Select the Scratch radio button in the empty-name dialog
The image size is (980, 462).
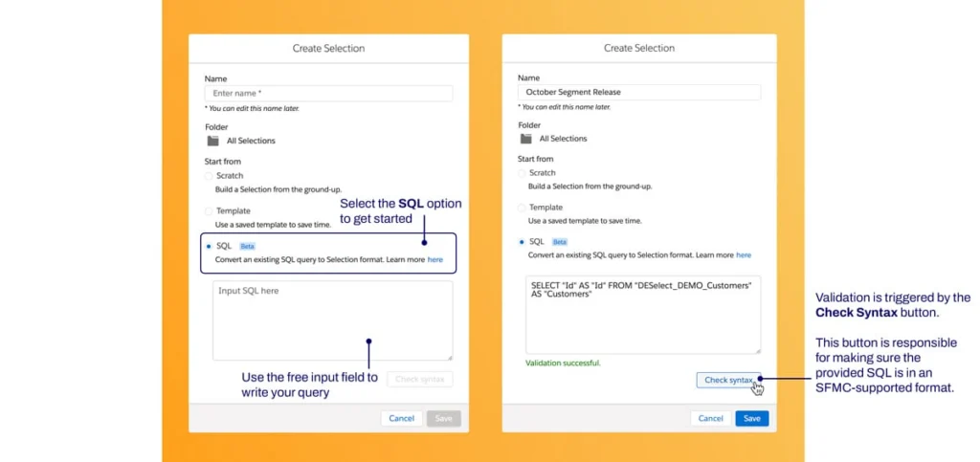click(x=210, y=176)
